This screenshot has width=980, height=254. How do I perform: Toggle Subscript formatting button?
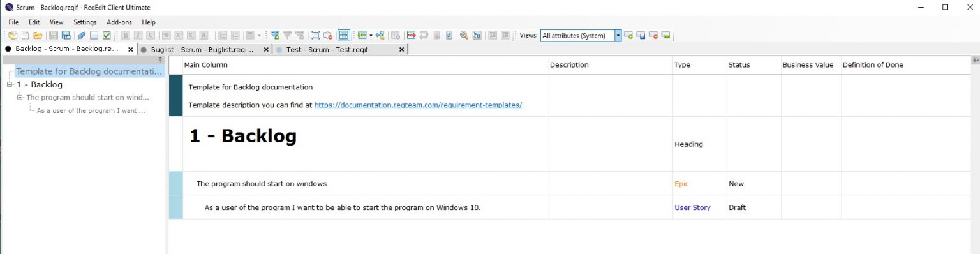(x=191, y=35)
